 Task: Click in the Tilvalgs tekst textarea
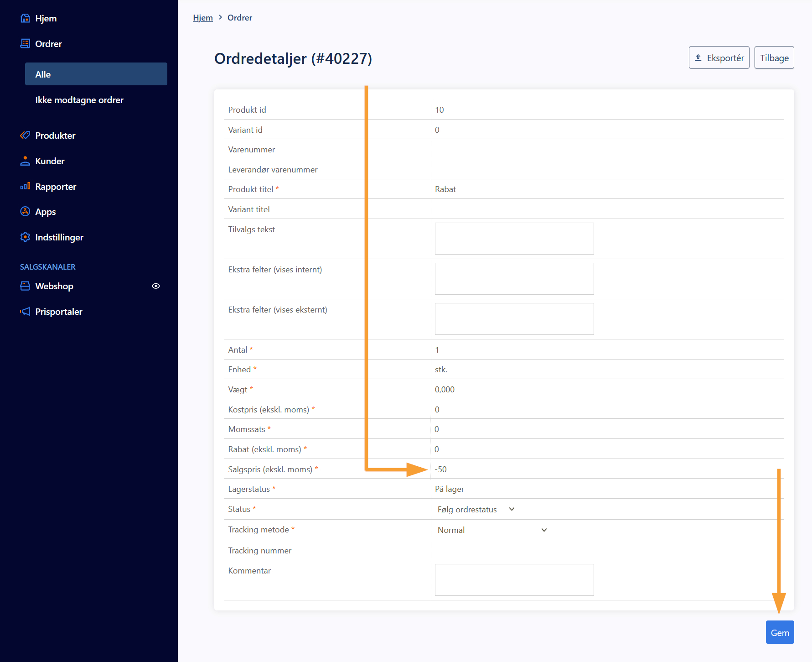click(x=514, y=239)
